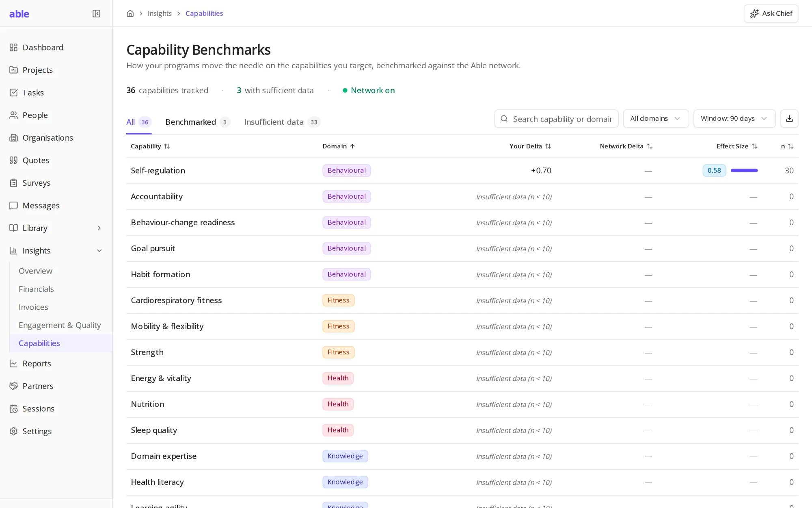Open Partners in the sidebar
Image resolution: width=812 pixels, height=508 pixels.
[x=56, y=386]
